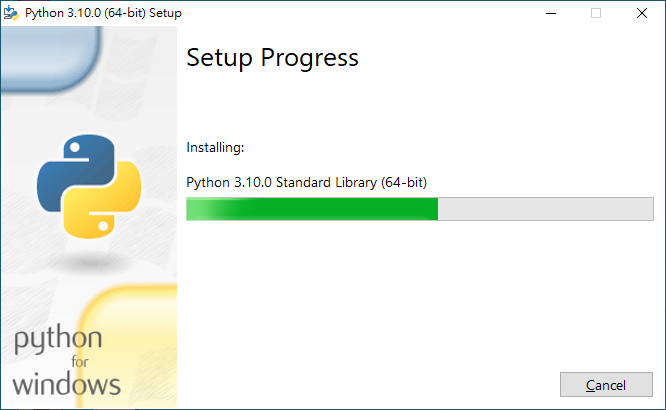Click the Python installer icon in title bar
This screenshot has width=666, height=410.
click(13, 13)
